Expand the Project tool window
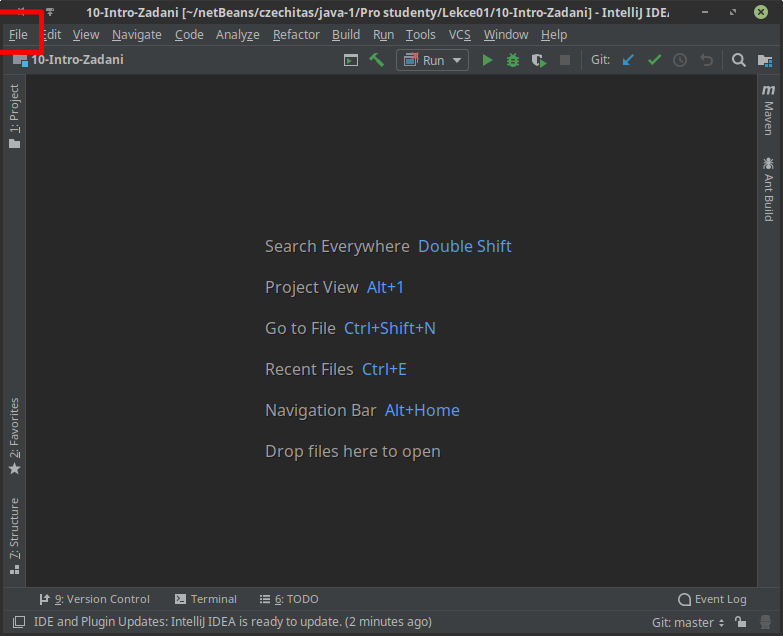 pyautogui.click(x=14, y=116)
